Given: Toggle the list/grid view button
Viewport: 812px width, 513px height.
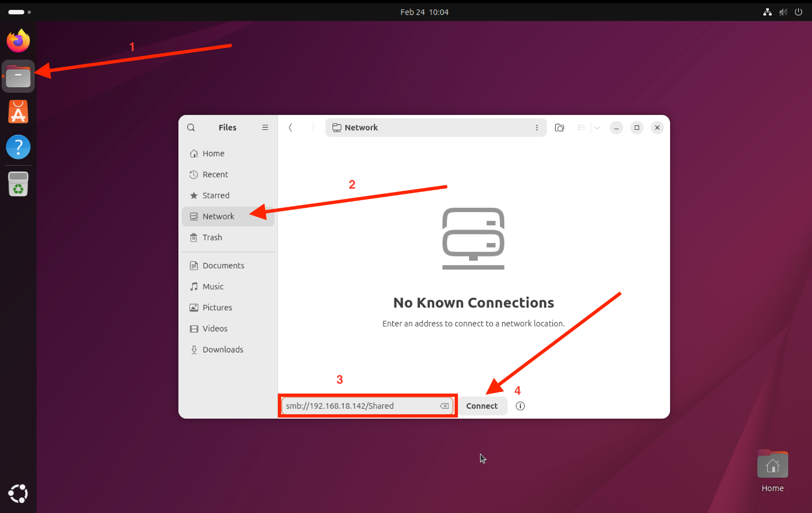Looking at the screenshot, I should (x=582, y=128).
